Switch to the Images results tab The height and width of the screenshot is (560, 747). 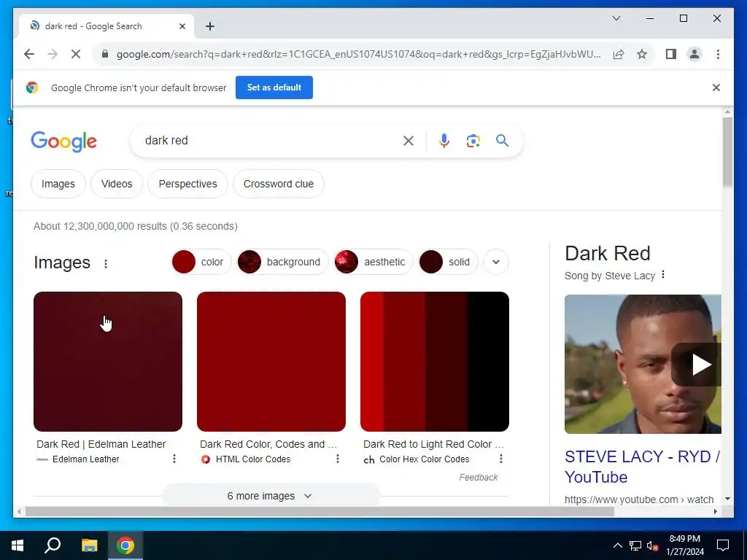click(58, 184)
